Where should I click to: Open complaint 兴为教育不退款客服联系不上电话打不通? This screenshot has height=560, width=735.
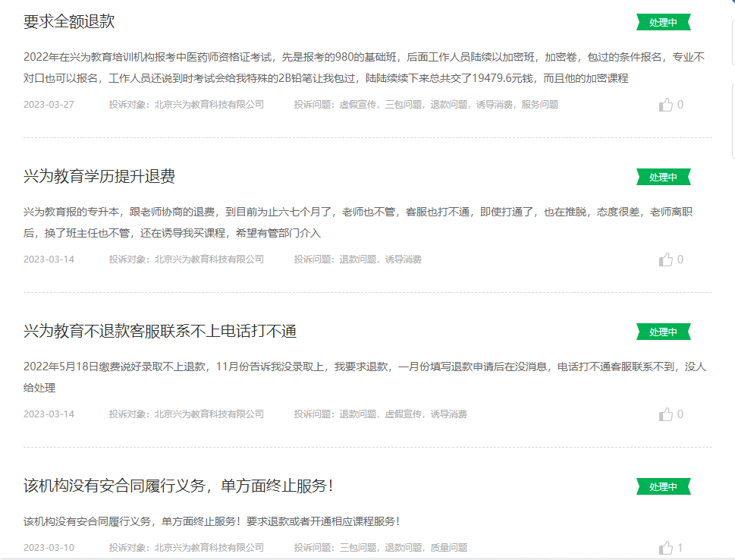[160, 331]
